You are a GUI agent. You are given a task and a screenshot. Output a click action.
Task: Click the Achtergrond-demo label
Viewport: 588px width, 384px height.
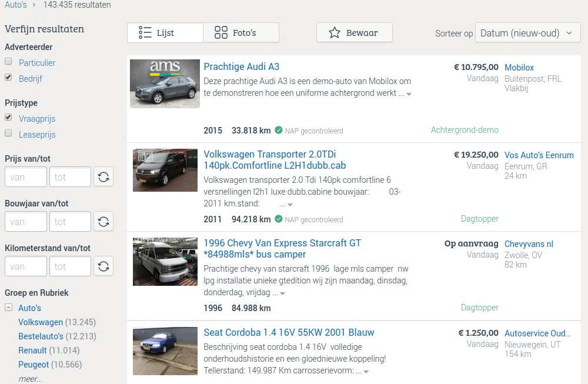(465, 130)
